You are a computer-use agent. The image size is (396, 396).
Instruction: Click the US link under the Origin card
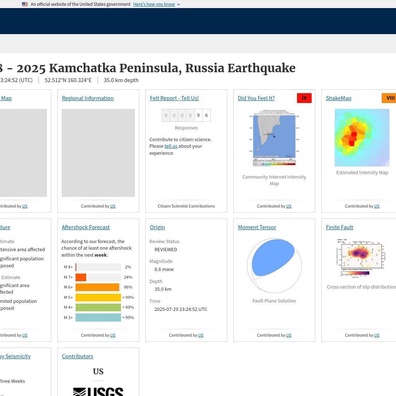point(201,335)
